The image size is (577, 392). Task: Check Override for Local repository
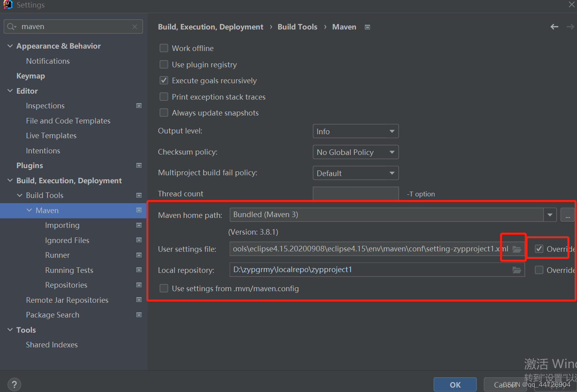coord(539,270)
